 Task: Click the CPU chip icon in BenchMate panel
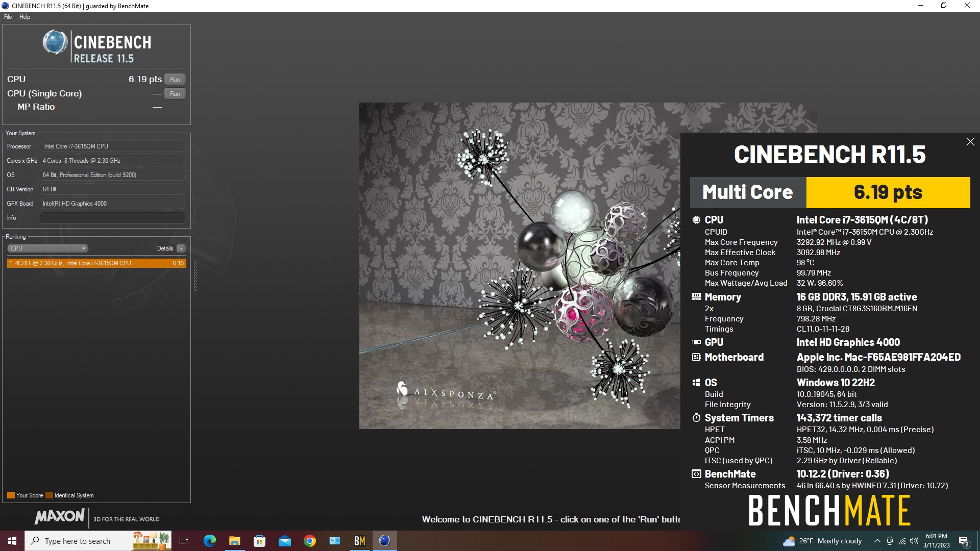coord(696,220)
